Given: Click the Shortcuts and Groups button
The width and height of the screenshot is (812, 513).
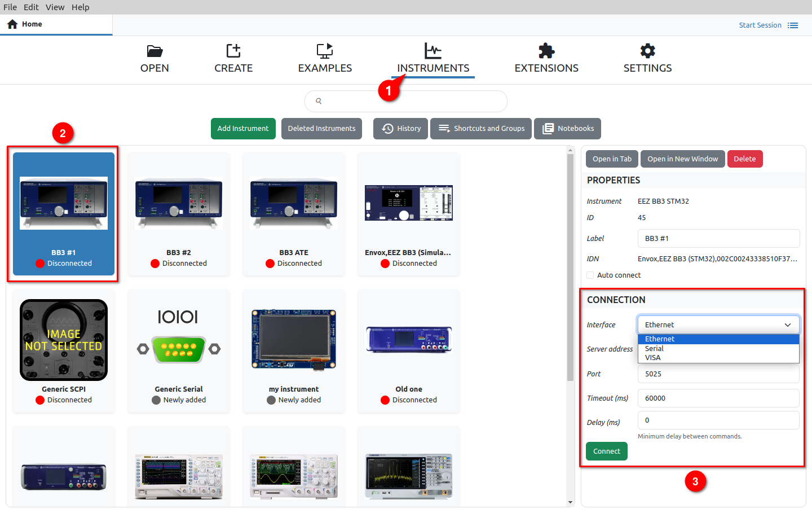Looking at the screenshot, I should 481,129.
